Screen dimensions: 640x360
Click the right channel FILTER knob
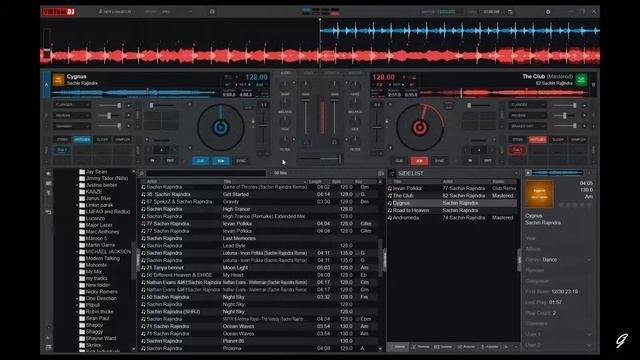point(355,141)
